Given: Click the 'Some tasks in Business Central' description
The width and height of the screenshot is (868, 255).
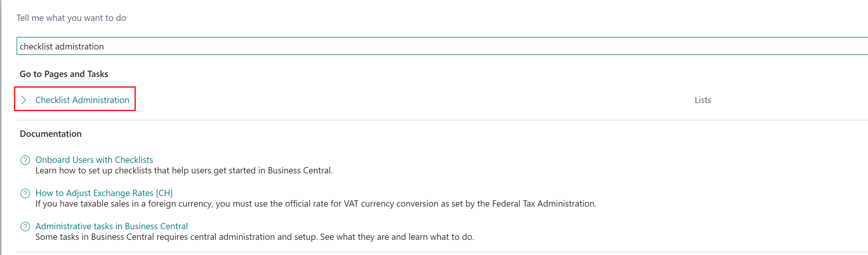Looking at the screenshot, I should [x=254, y=237].
